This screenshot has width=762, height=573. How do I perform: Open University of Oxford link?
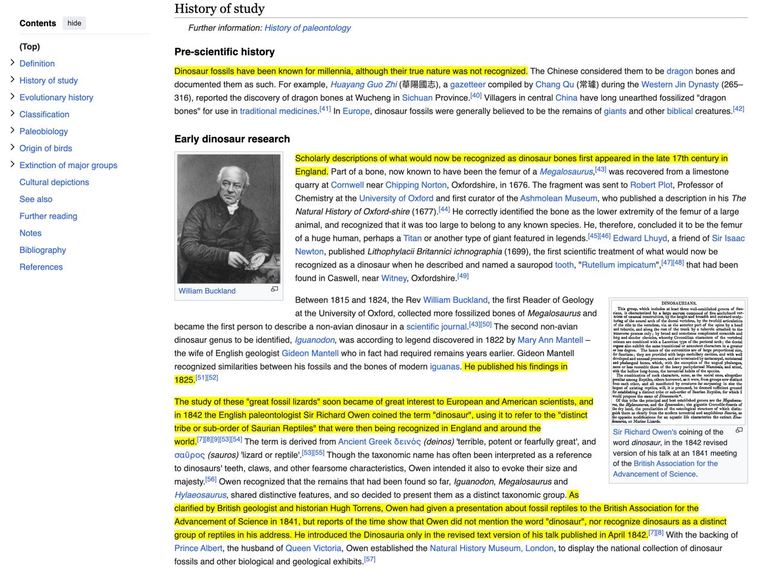396,198
